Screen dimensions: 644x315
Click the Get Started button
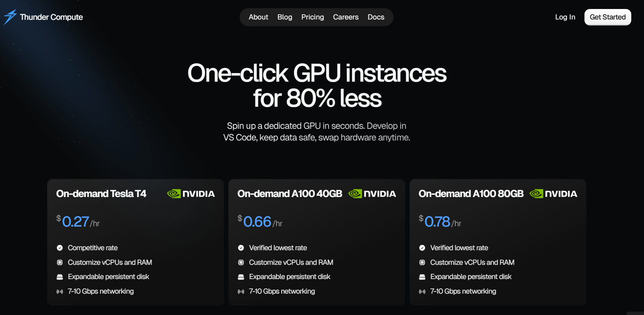click(x=608, y=17)
